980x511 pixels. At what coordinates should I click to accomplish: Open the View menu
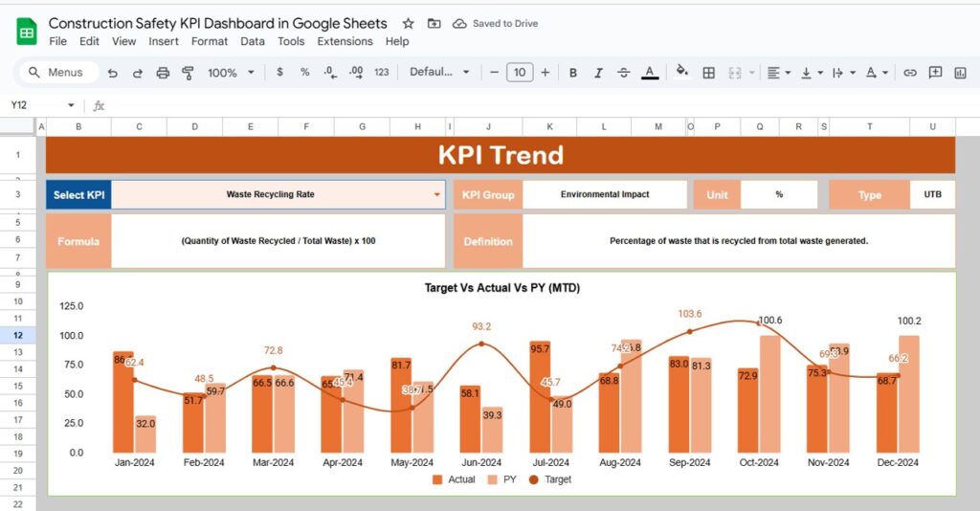click(123, 41)
